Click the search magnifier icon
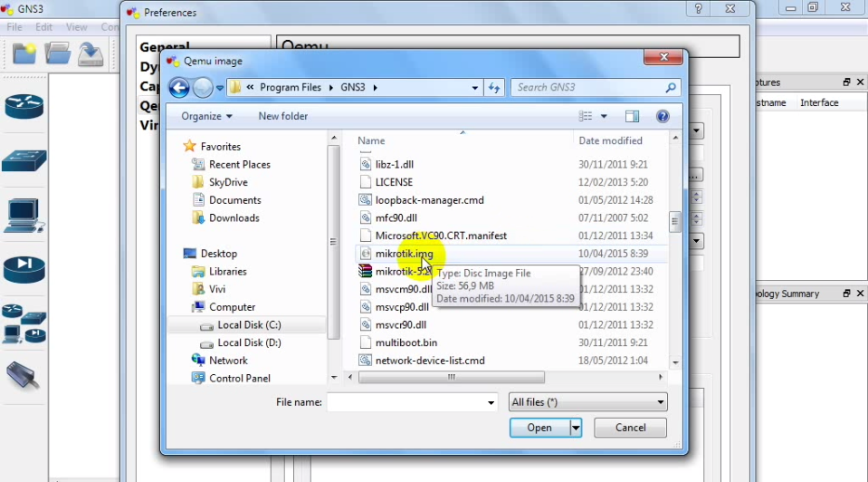This screenshot has height=482, width=868. point(671,88)
